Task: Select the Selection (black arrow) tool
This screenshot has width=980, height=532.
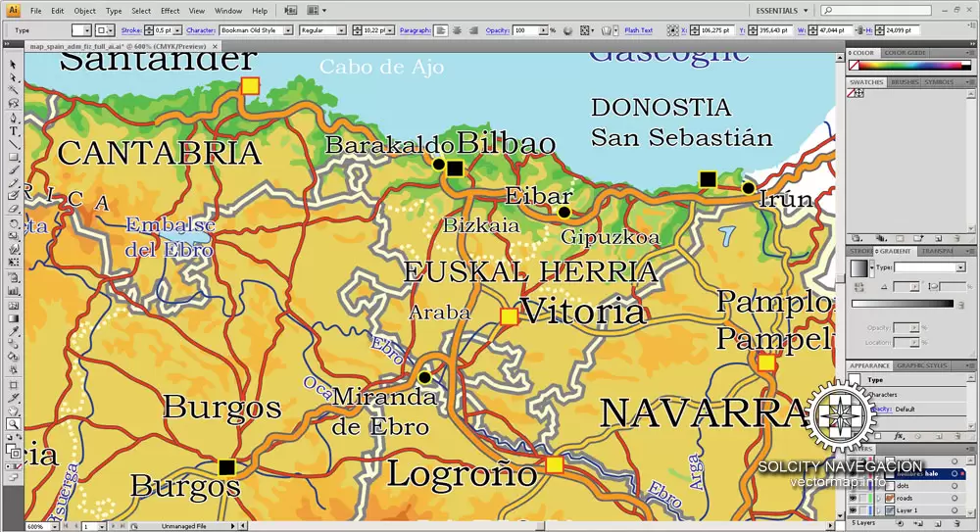Action: click(13, 65)
